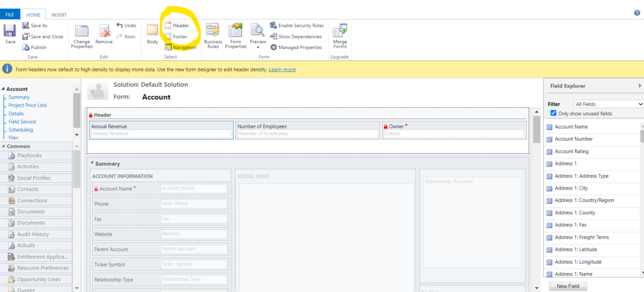Click Show Dependencies
The width and height of the screenshot is (644, 292).
[296, 36]
